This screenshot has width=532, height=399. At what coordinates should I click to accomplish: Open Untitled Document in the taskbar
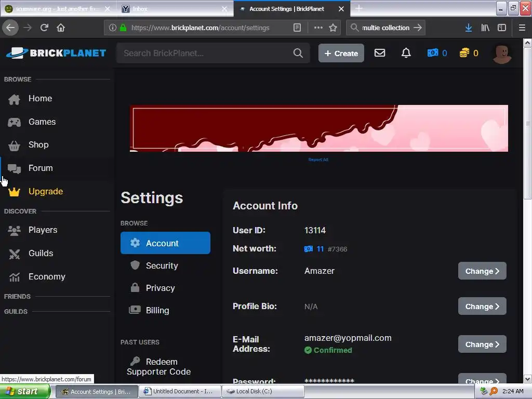coord(180,391)
